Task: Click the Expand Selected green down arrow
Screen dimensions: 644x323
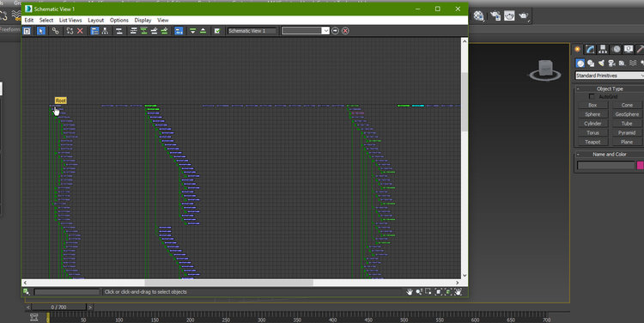Action: 192,31
